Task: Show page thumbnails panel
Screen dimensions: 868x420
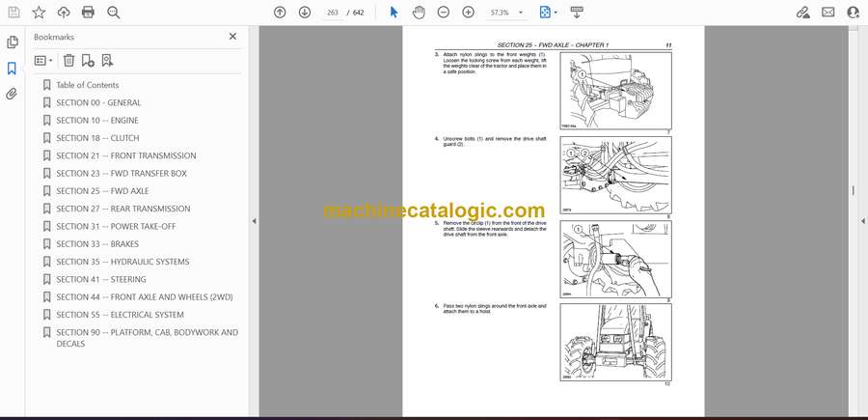Action: [12, 42]
